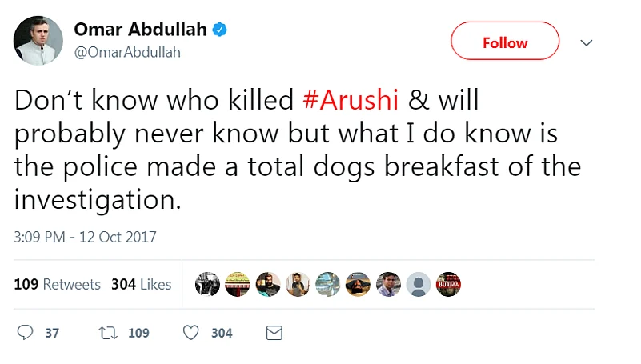This screenshot has width=641, height=364.
Task: Click the Omar Abdullah display name
Action: pyautogui.click(x=140, y=30)
